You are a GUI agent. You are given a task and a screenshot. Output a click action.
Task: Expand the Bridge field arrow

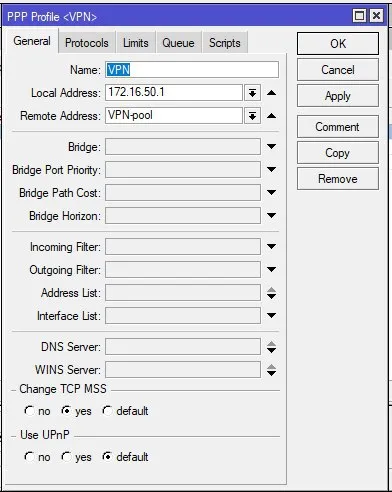click(x=271, y=147)
